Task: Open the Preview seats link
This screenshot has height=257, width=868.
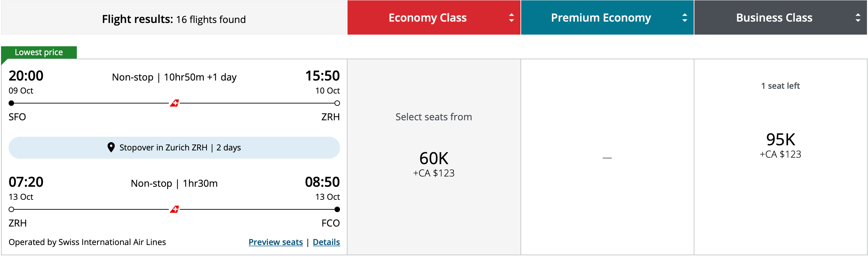Action: point(275,242)
